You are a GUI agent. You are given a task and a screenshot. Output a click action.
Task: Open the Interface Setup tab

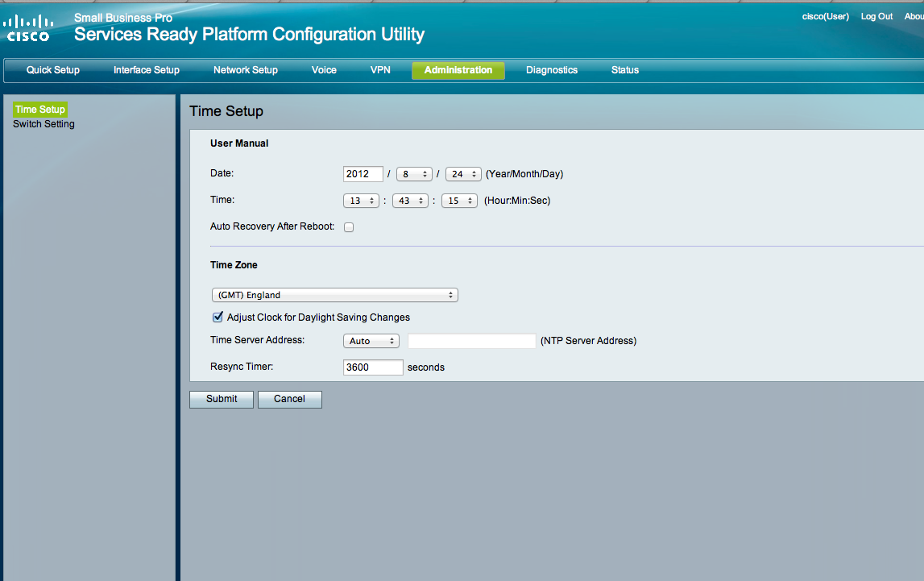(x=146, y=70)
